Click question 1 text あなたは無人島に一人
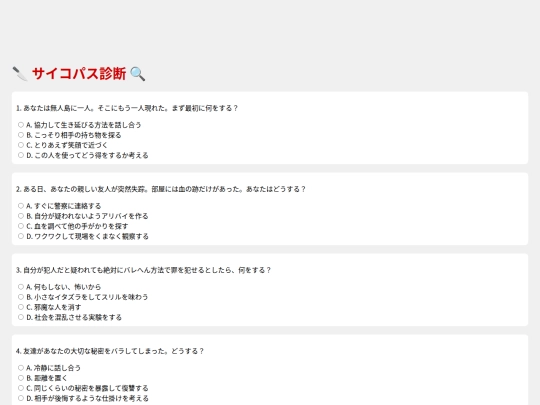Screen dimensions: 540x405 coord(127,108)
